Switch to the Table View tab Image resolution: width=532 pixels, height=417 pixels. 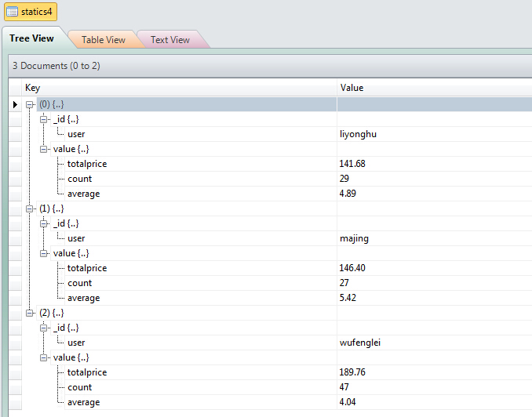pos(104,40)
